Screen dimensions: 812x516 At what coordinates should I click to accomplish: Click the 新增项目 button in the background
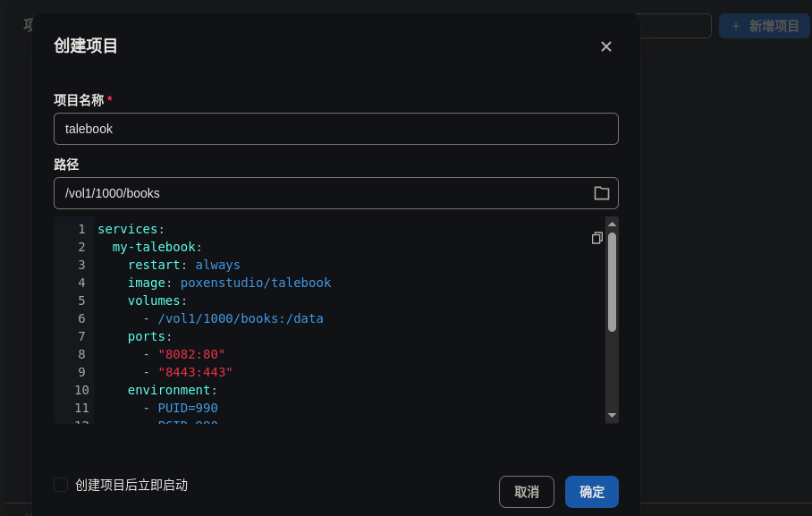[x=765, y=26]
